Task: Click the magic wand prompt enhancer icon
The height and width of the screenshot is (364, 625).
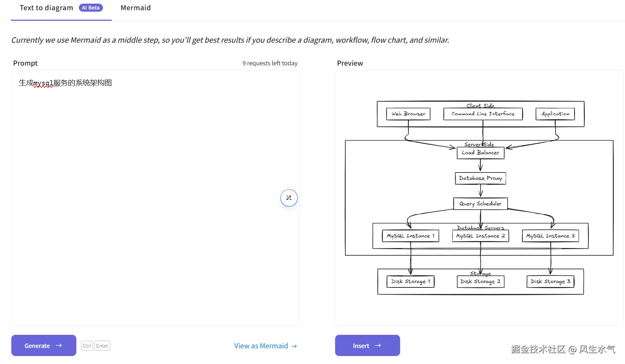Action: click(x=289, y=198)
